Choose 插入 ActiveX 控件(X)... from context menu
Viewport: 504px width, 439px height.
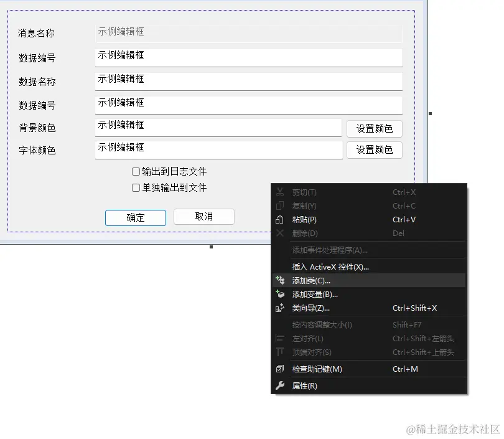tap(369, 267)
